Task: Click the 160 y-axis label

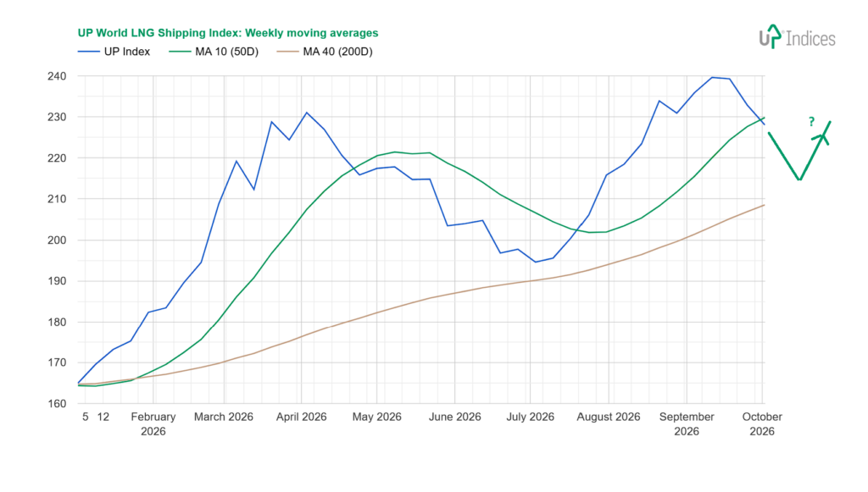Action: click(57, 404)
